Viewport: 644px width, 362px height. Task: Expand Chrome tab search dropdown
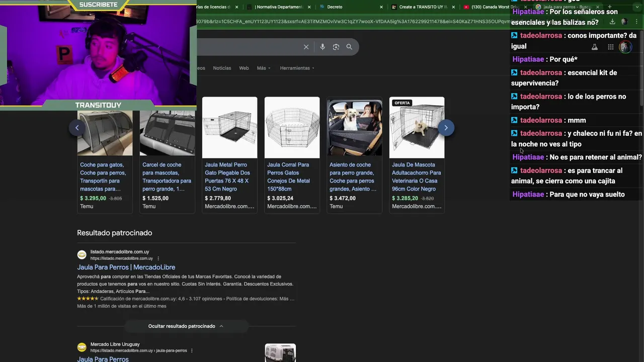coord(636,7)
